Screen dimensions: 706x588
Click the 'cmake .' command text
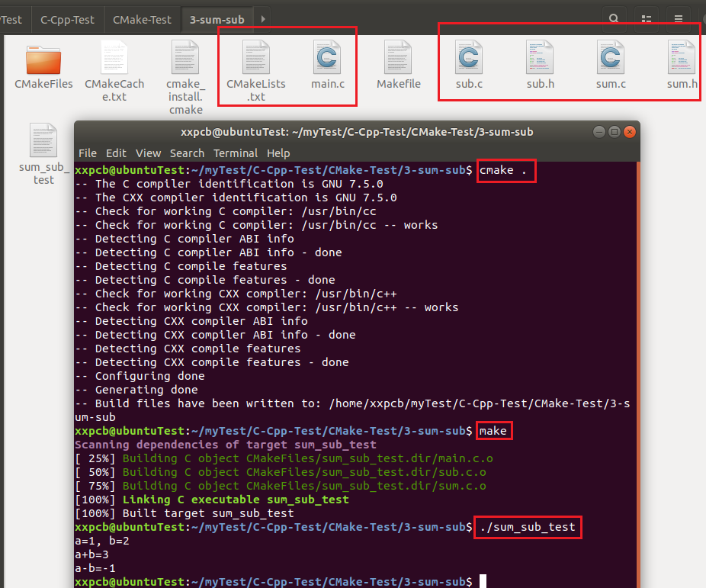(x=502, y=170)
